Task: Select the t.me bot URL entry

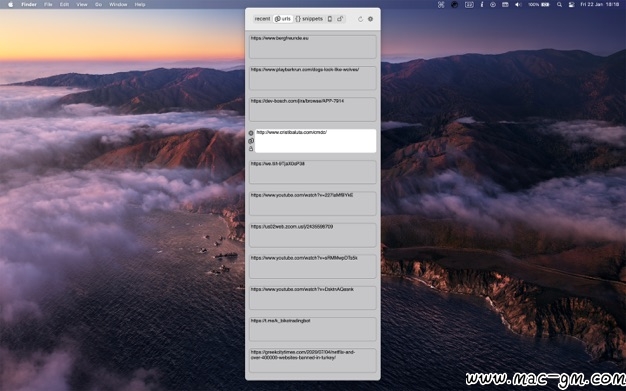Action: click(313, 329)
